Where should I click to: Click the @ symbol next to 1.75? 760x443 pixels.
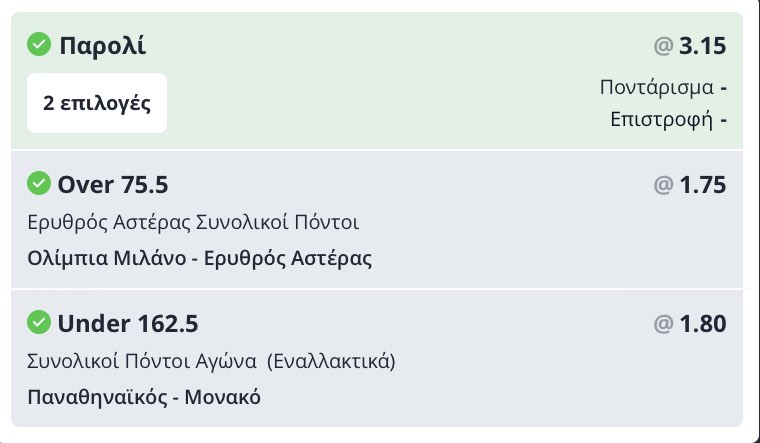click(664, 185)
